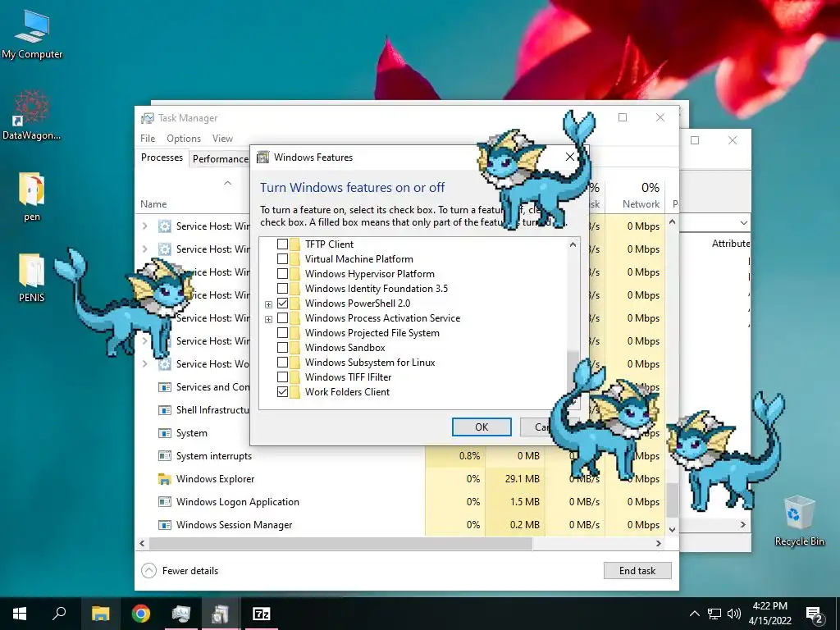
Task: Check Windows Identity Foundation 3.5
Action: 282,288
